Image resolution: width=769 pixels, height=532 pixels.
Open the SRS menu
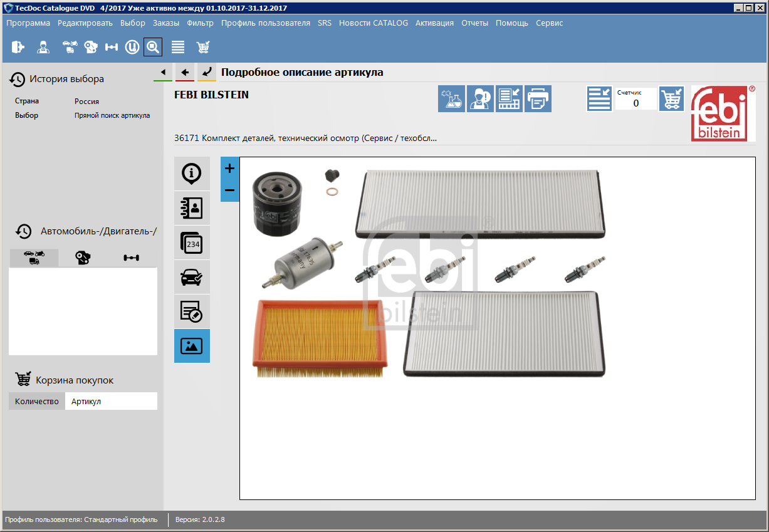(325, 23)
